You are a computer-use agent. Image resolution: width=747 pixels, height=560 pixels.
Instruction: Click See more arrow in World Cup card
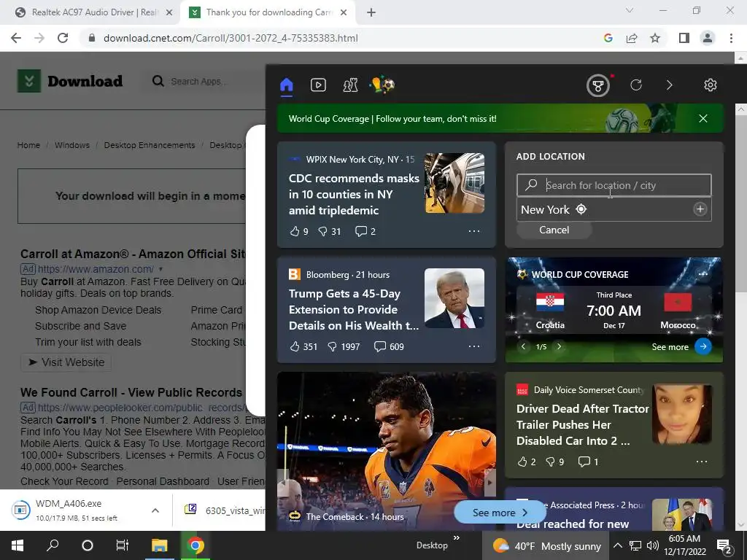click(703, 346)
